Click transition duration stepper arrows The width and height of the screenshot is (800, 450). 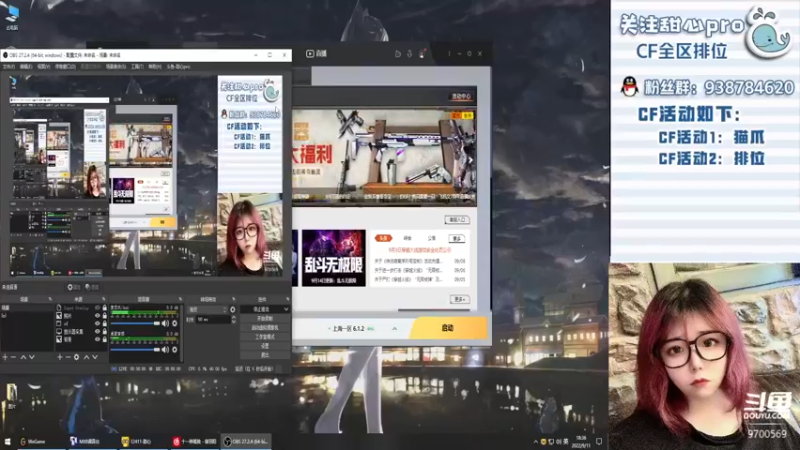(234, 319)
